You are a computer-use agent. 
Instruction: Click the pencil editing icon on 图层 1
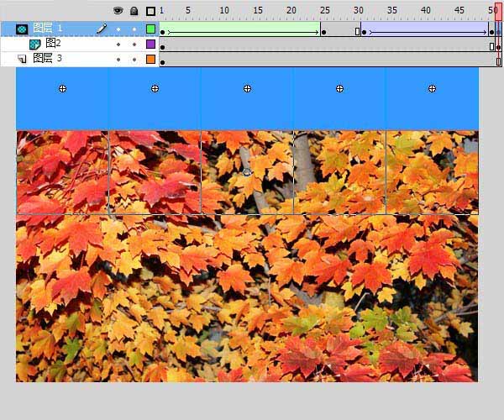pos(102,29)
